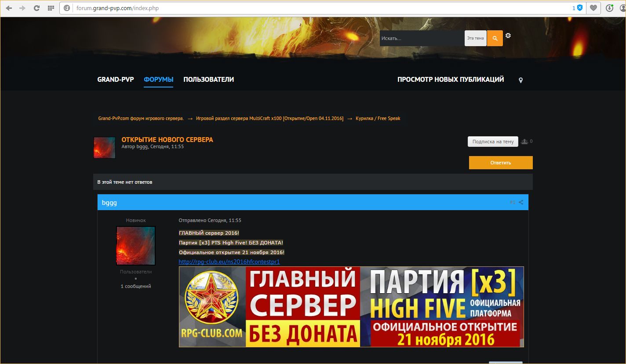Open the "Эта тема" search scope dropdown
This screenshot has height=364, width=626.
476,38
